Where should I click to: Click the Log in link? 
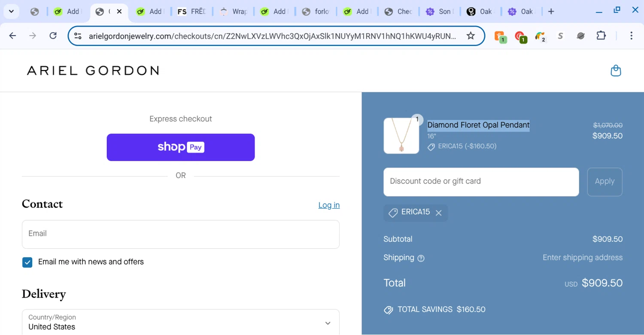point(329,205)
